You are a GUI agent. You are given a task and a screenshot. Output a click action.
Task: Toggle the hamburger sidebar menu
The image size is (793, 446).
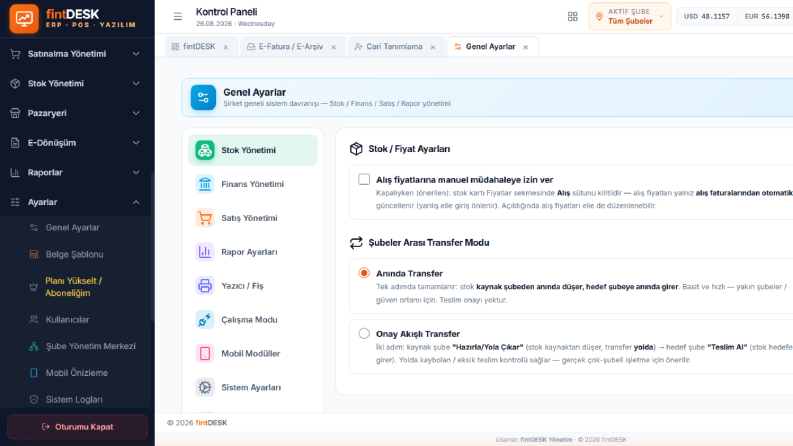click(178, 17)
